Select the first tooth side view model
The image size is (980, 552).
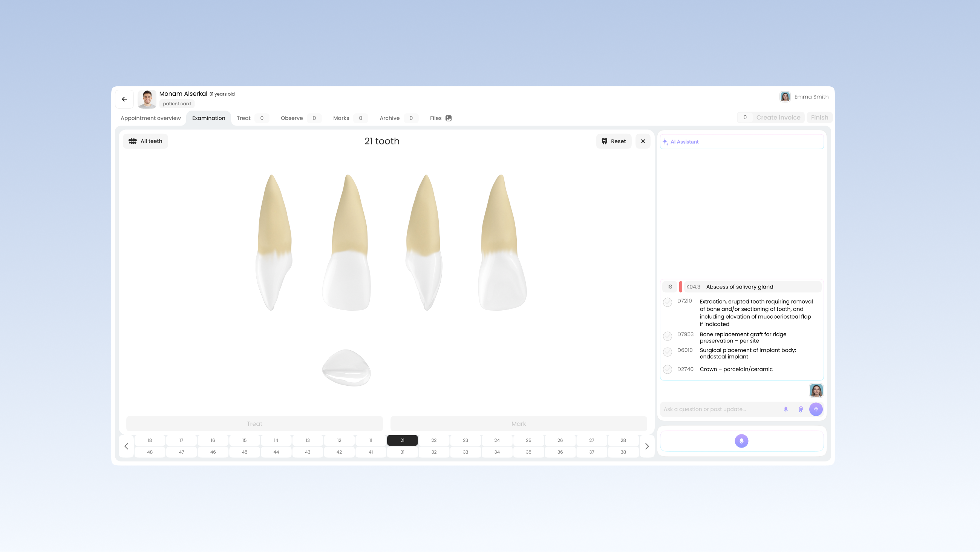(x=274, y=242)
